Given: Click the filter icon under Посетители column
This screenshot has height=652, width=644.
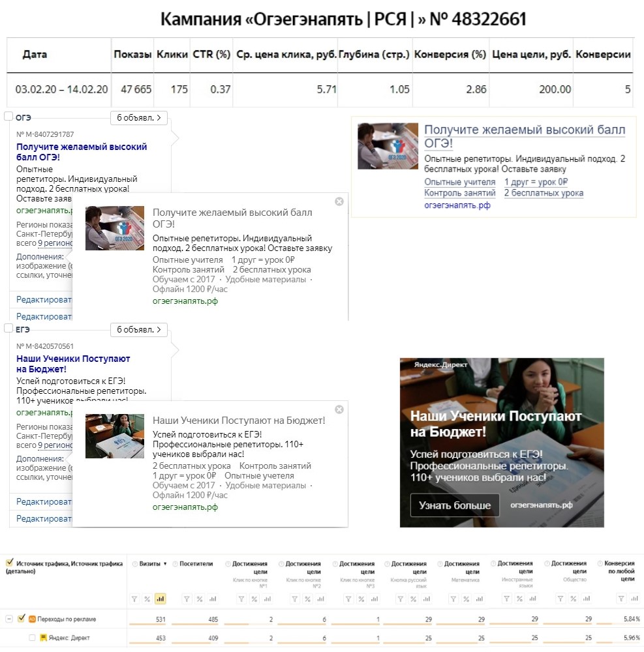Looking at the screenshot, I should (x=187, y=599).
